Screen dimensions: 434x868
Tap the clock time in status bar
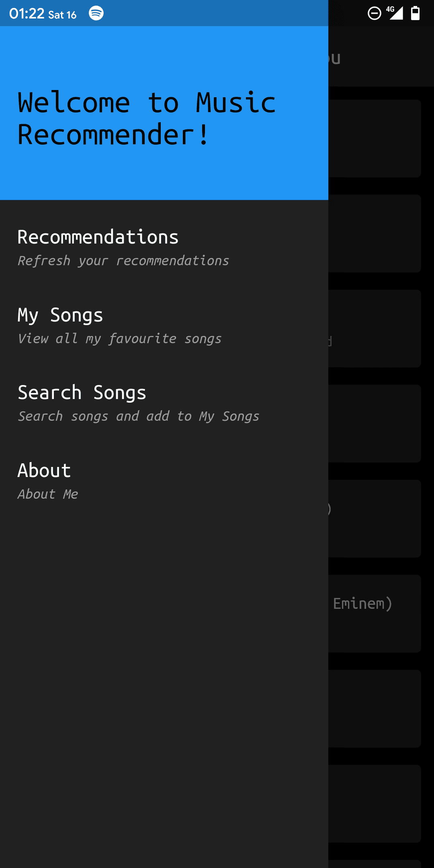27,14
